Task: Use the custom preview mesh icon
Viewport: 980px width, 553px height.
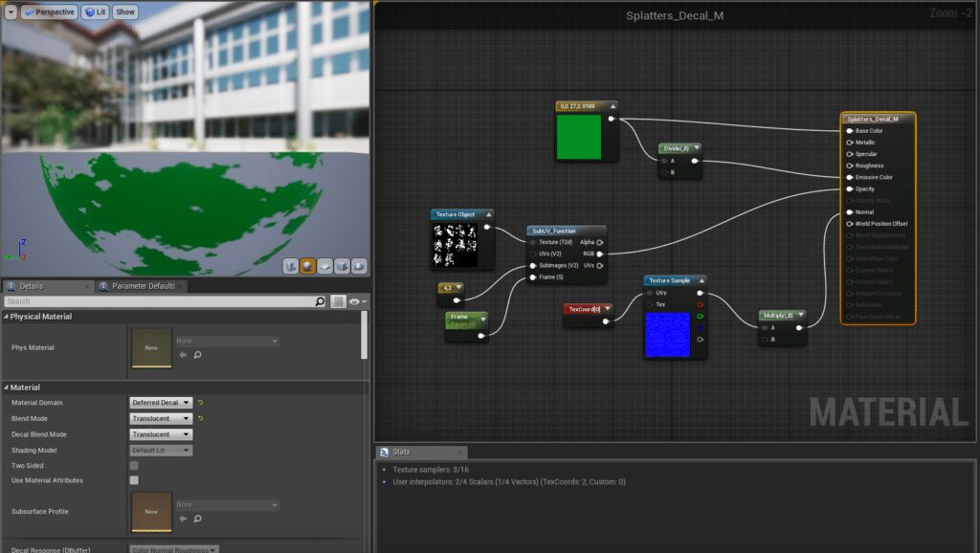Action: [359, 266]
